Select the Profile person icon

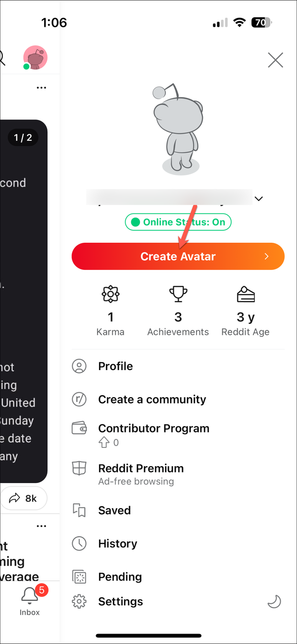[79, 366]
